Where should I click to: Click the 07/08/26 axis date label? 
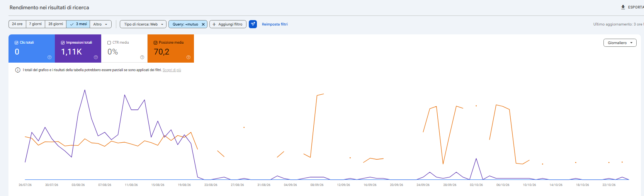coord(105,185)
